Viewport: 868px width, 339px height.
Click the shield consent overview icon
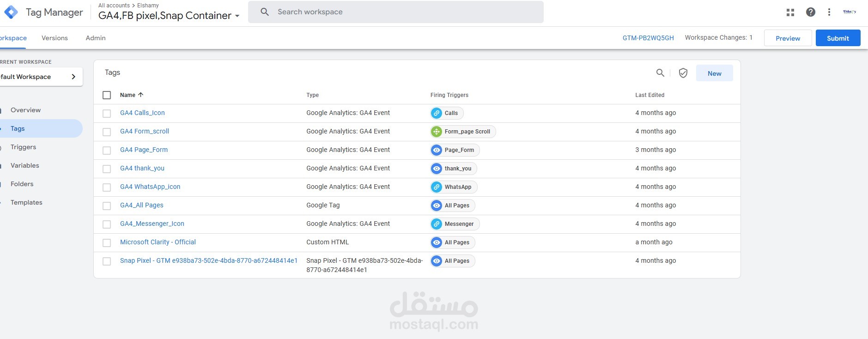tap(683, 73)
